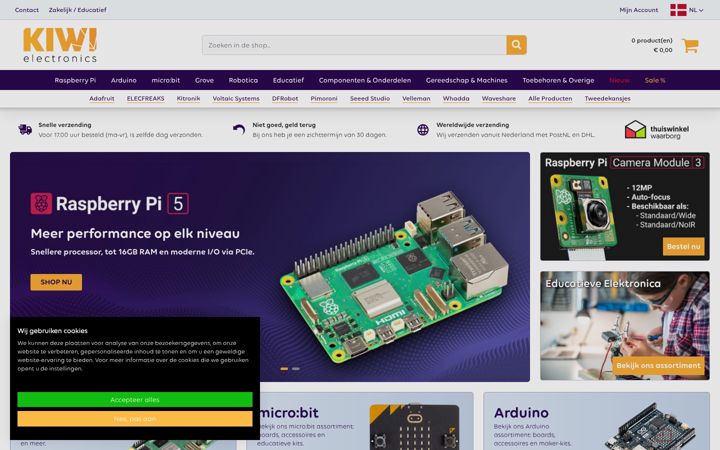Accept all cookies with 'Accepteer alles'
Image resolution: width=720 pixels, height=450 pixels.
(135, 399)
